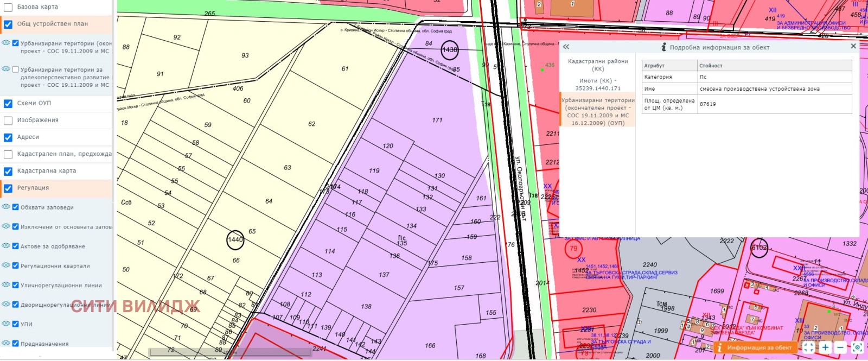
Task: Collapse info panel with double-chevron icon
Action: tap(566, 47)
